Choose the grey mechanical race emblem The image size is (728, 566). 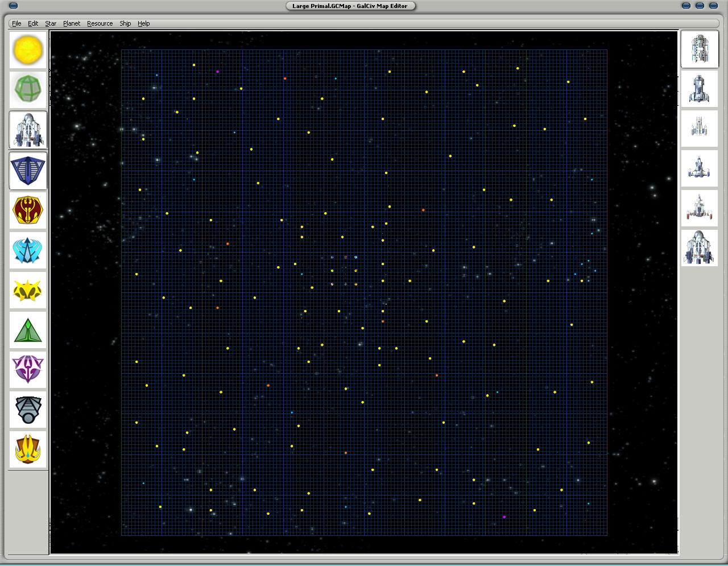click(28, 410)
